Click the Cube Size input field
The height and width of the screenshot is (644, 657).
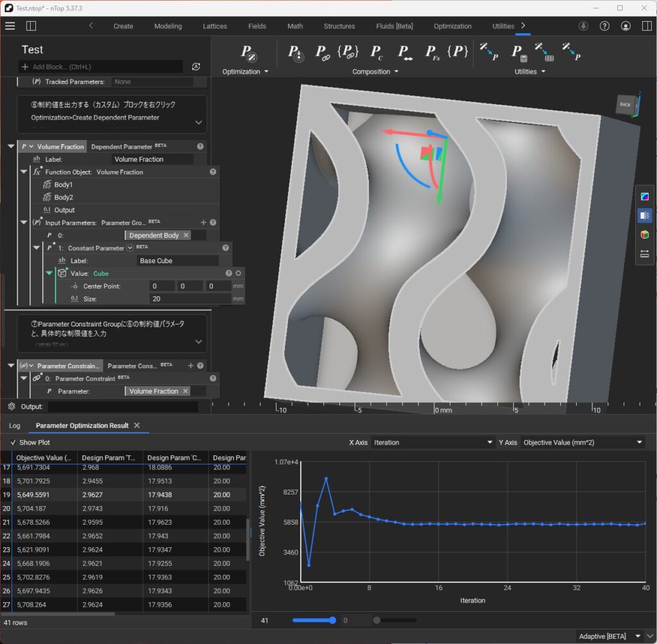(x=190, y=299)
